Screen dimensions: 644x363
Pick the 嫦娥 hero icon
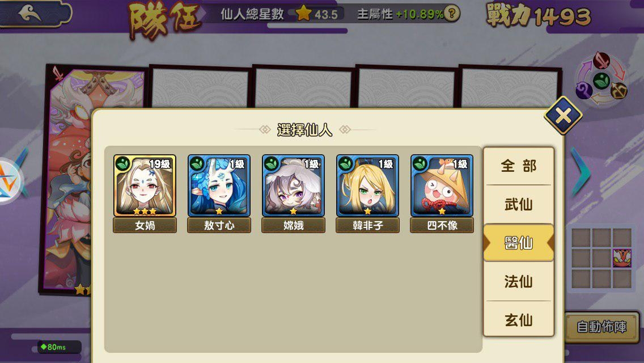(293, 186)
